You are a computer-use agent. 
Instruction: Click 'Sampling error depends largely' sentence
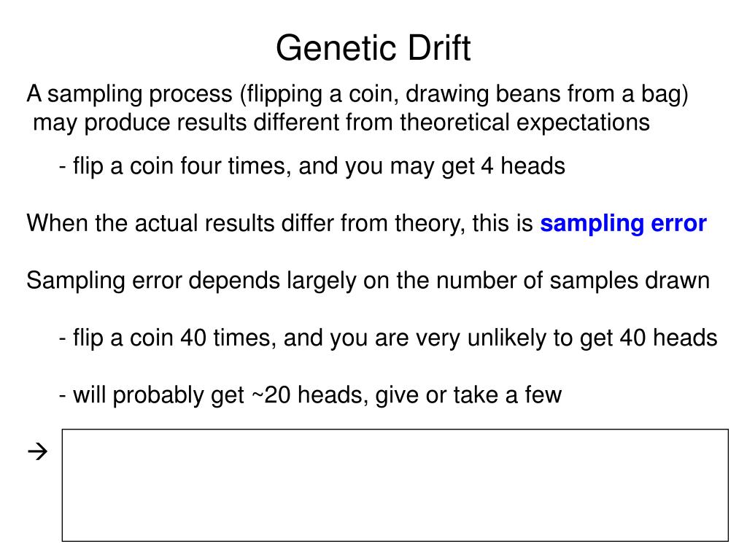368,281
